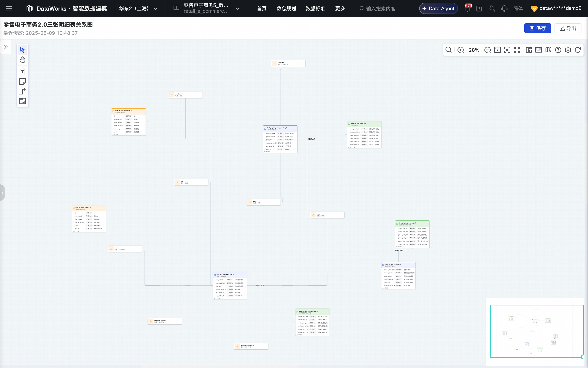Select dim_ec_con_member_df table header
Viewport: 588px width, 368px height.
pos(129,111)
